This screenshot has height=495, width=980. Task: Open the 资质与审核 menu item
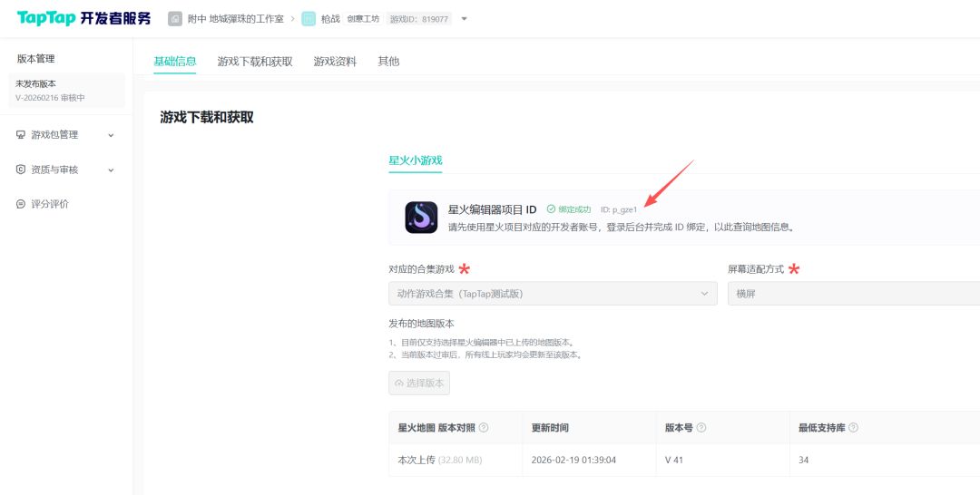coord(55,170)
